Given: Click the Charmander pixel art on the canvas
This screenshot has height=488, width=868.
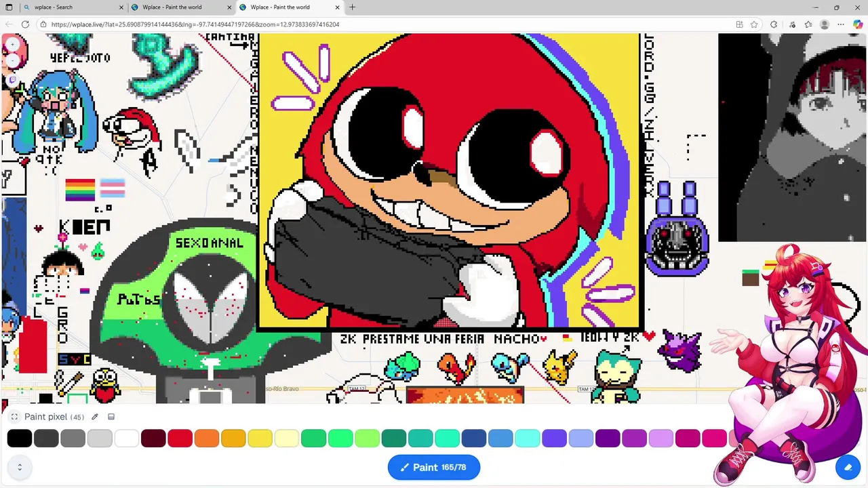Looking at the screenshot, I should click(x=456, y=367).
